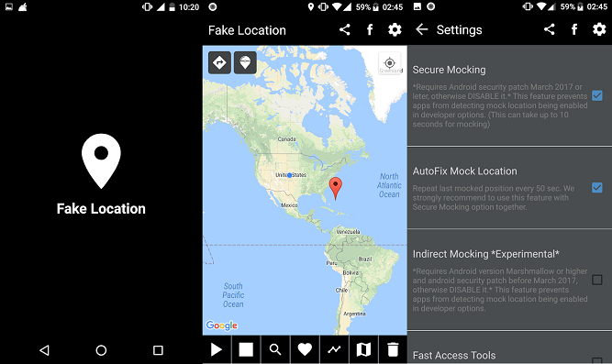Start mocking with the play button
The height and width of the screenshot is (364, 612).
217,349
